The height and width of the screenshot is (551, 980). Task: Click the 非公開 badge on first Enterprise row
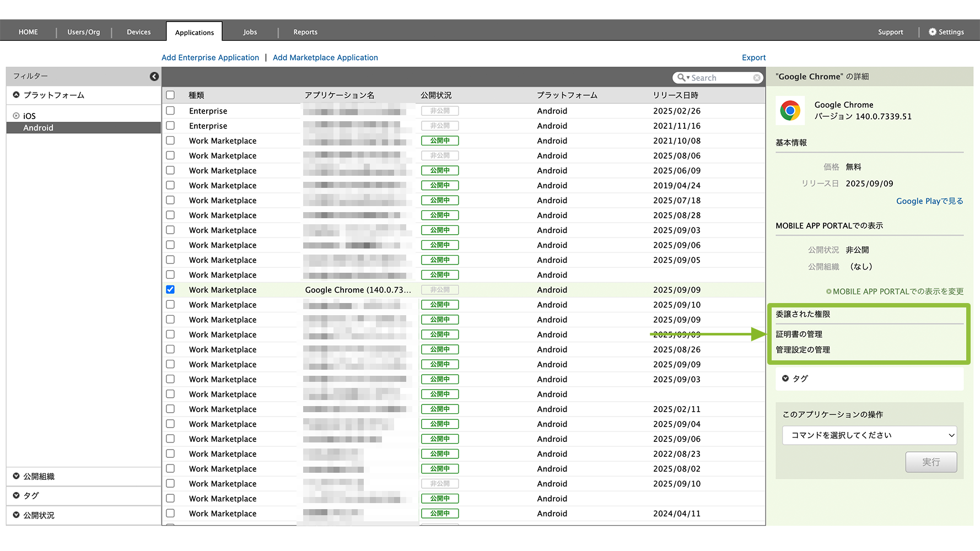(x=439, y=111)
